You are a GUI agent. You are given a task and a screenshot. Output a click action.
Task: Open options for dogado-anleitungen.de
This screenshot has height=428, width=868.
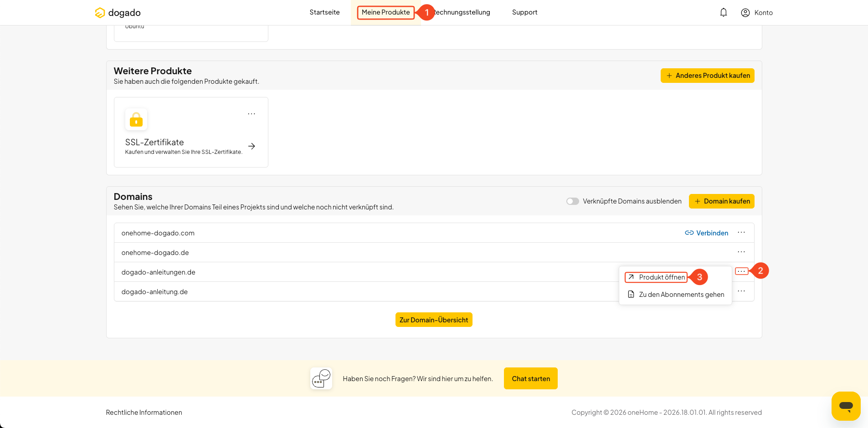[x=741, y=271]
